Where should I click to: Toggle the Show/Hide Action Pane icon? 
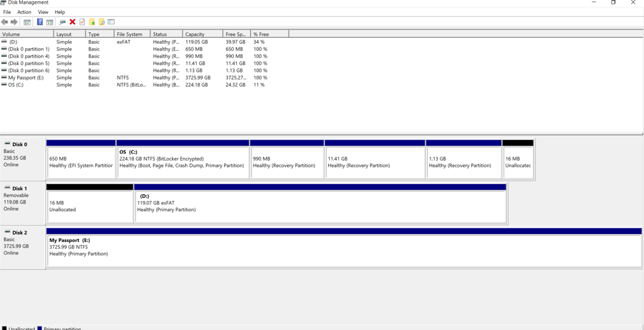49,21
